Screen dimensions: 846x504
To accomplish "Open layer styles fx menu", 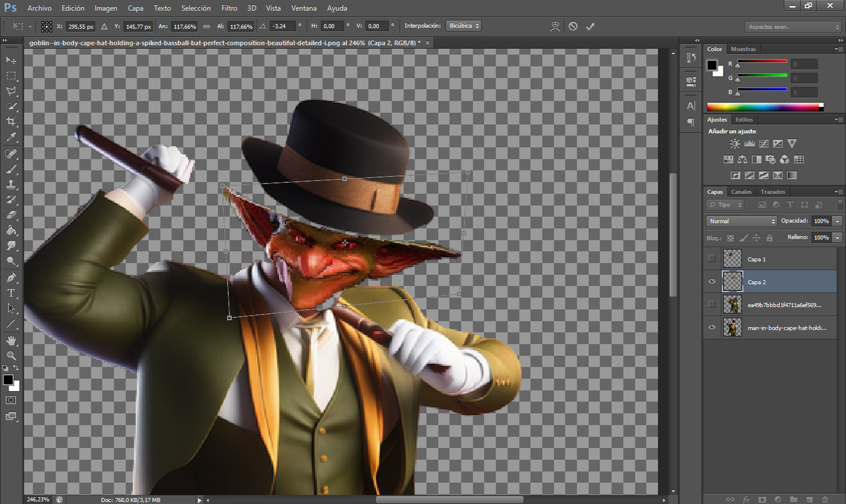I will pos(746,499).
